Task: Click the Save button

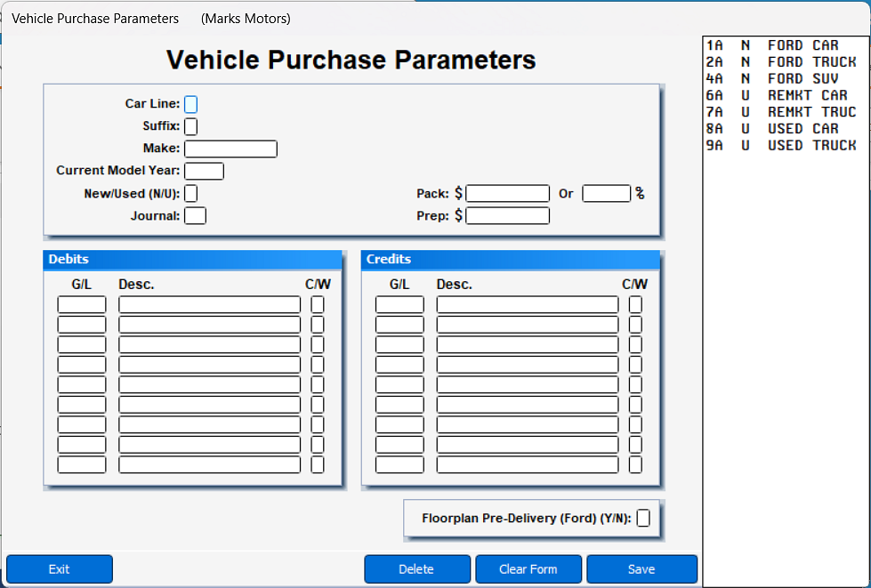Action: click(x=641, y=569)
